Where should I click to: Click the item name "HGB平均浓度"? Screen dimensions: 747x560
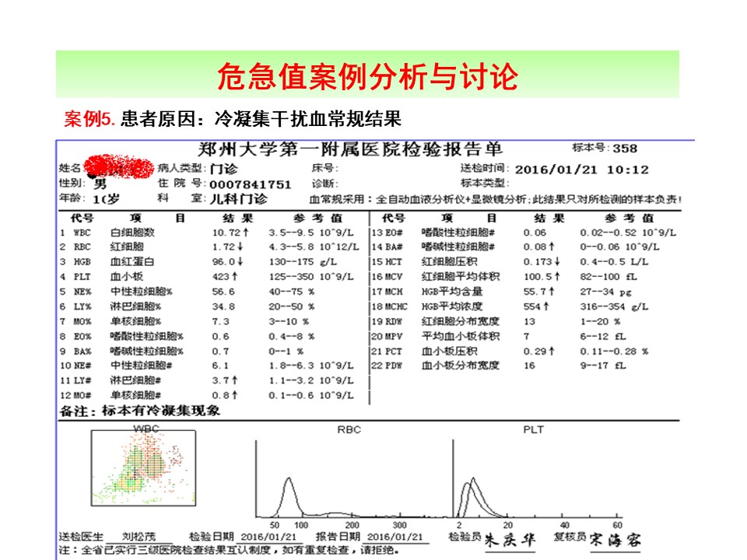[452, 306]
